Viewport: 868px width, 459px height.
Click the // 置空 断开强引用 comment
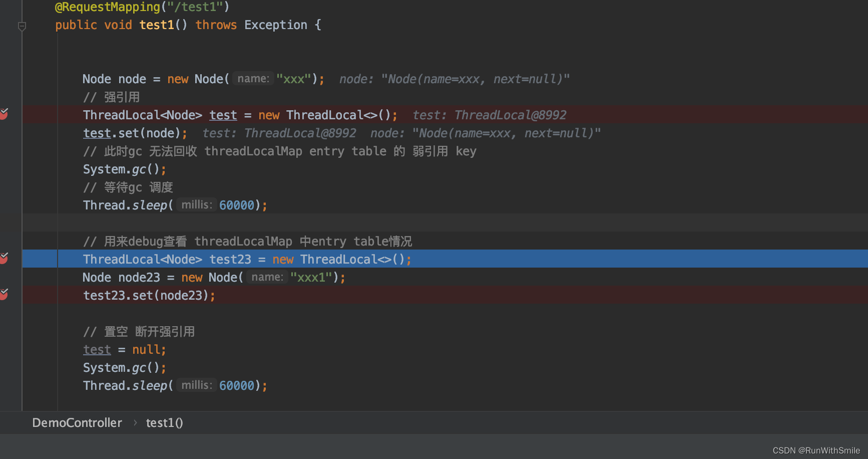click(139, 332)
